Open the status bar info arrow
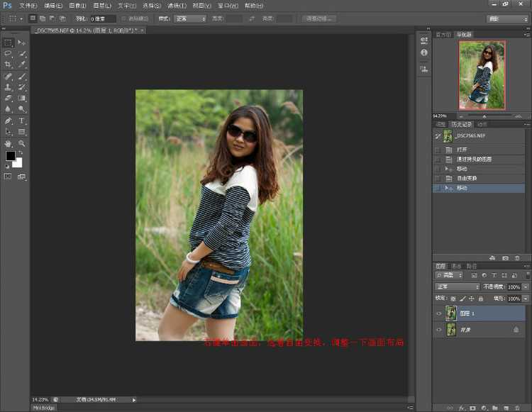The height and width of the screenshot is (412, 532). (x=134, y=400)
